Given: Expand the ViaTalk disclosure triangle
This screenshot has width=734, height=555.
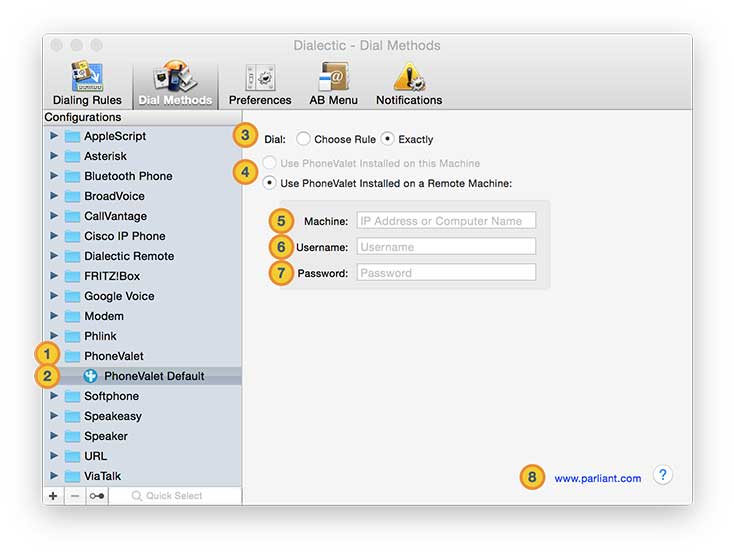Looking at the screenshot, I should pyautogui.click(x=54, y=475).
